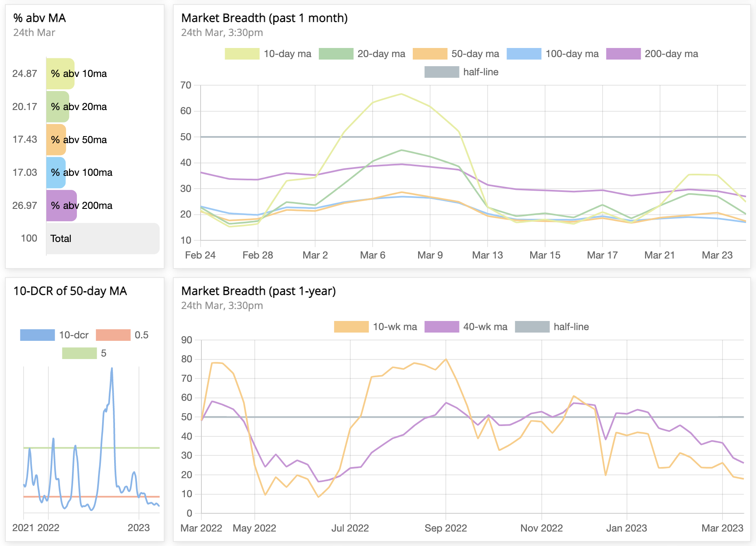
Task: Select the 20.17 value label
Action: pos(25,107)
